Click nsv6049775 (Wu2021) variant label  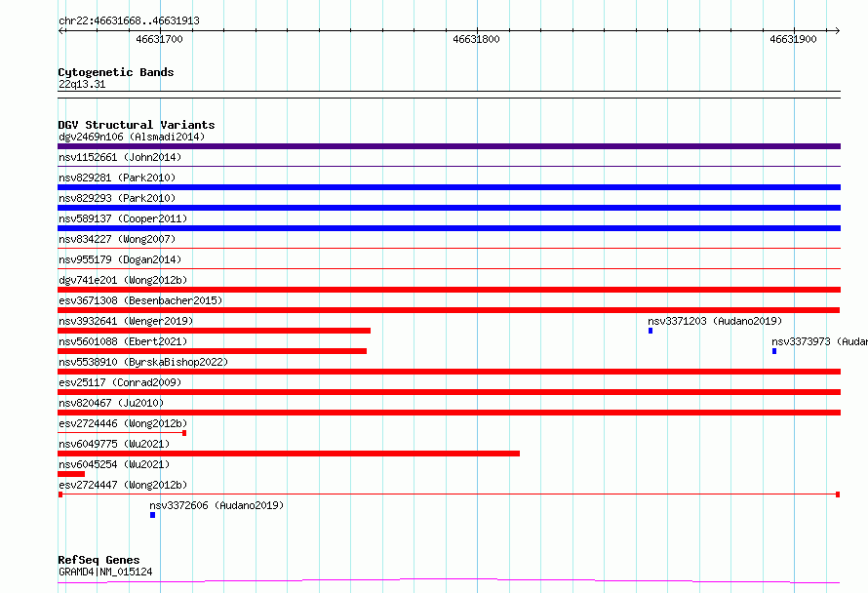tap(114, 444)
